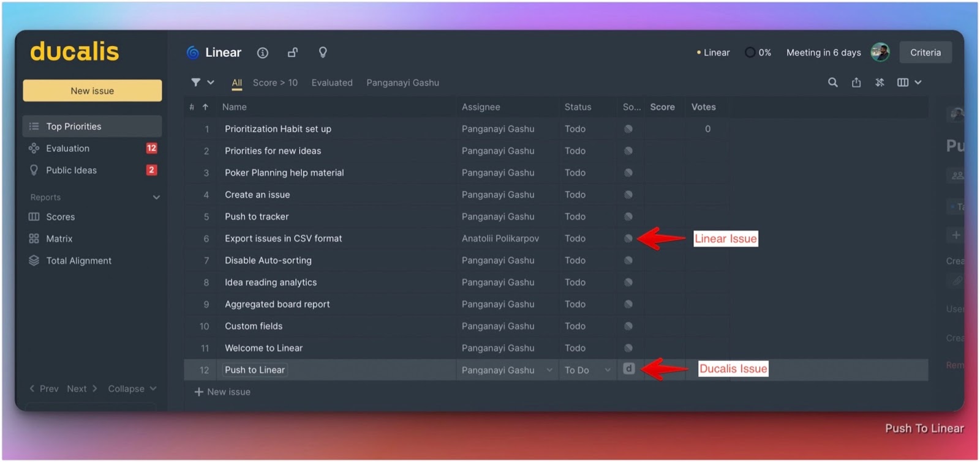Open Evaluation in sidebar
Screen dimensions: 980x462
point(92,149)
